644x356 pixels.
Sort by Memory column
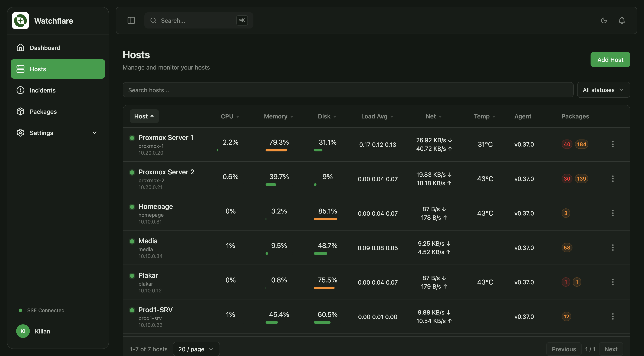tap(279, 116)
